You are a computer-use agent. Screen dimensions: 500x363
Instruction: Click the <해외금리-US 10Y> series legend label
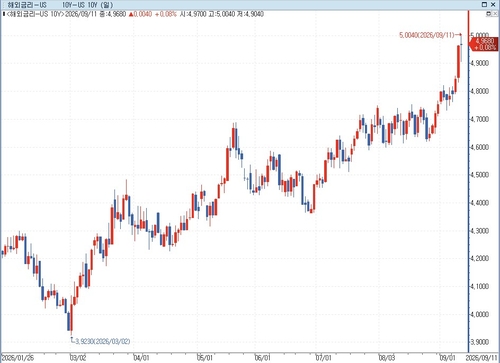(x=35, y=14)
